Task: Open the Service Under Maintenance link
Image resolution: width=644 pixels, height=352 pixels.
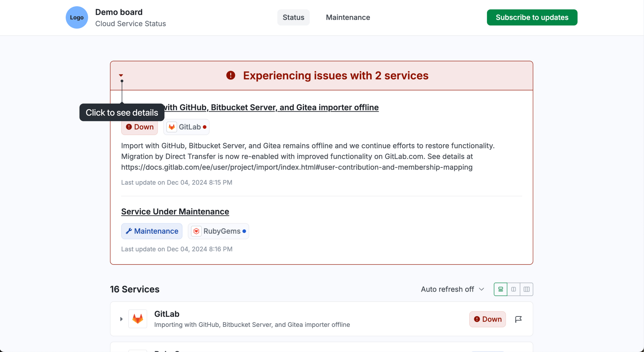Action: 175,212
